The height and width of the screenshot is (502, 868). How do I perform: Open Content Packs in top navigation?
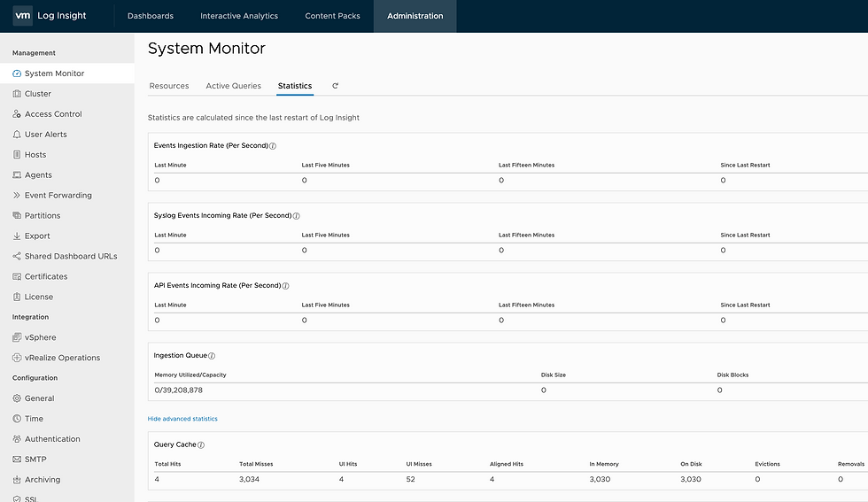click(333, 16)
